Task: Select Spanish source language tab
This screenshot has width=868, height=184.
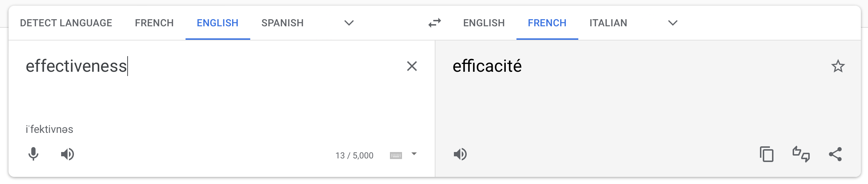Action: coord(283,23)
